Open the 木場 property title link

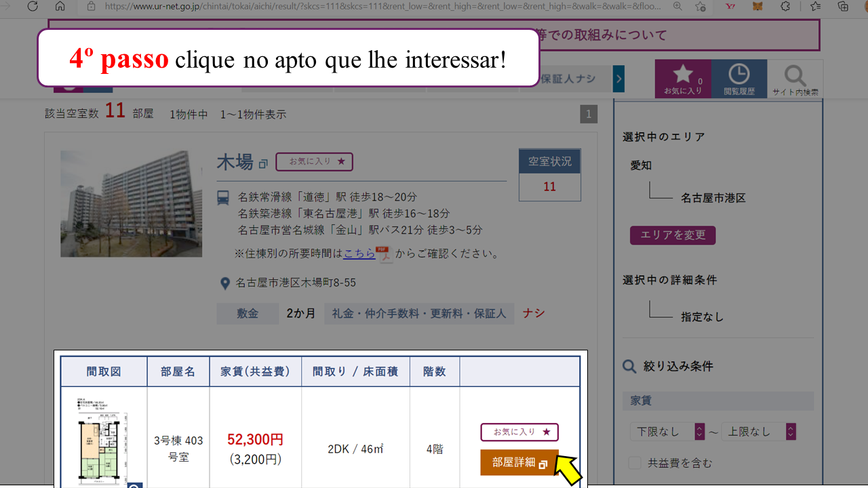point(235,163)
